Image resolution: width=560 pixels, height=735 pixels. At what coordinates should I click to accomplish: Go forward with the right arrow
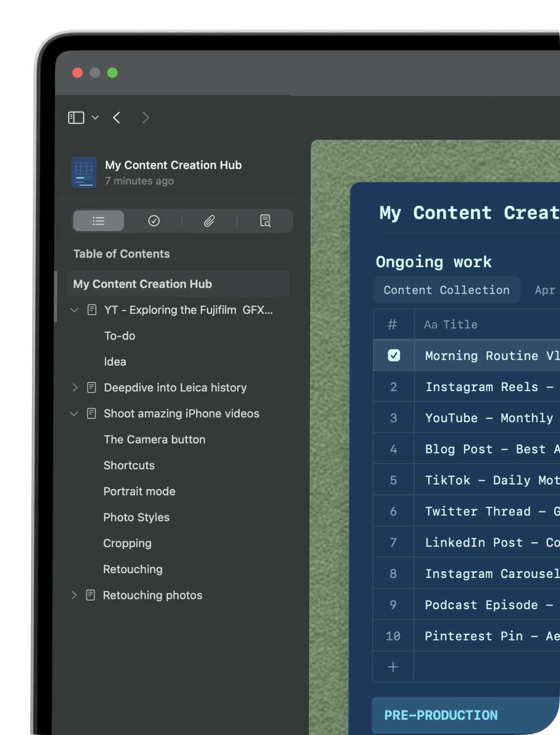click(145, 118)
